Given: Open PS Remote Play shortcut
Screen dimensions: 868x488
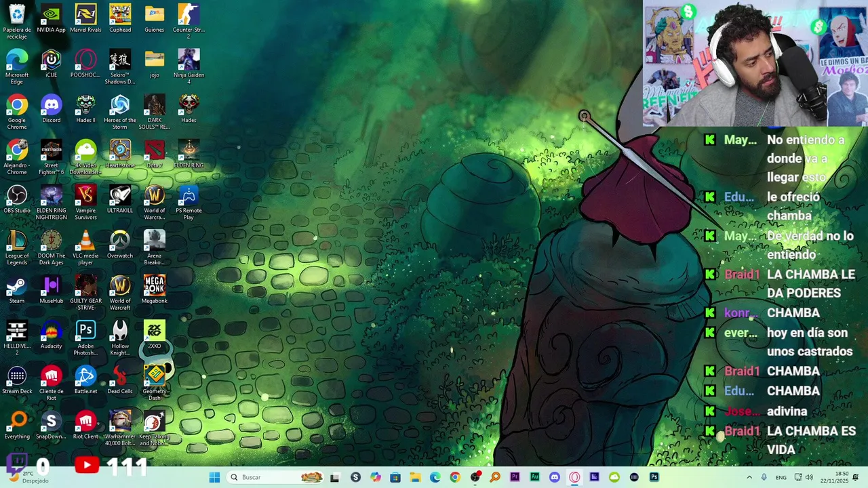Looking at the screenshot, I should (x=189, y=203).
